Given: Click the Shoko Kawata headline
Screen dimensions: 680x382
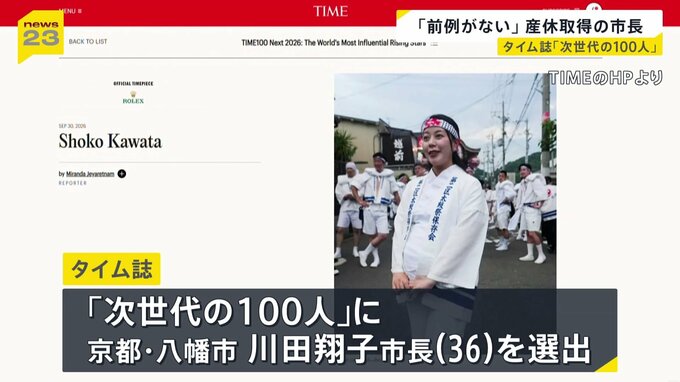Looking at the screenshot, I should (x=110, y=141).
